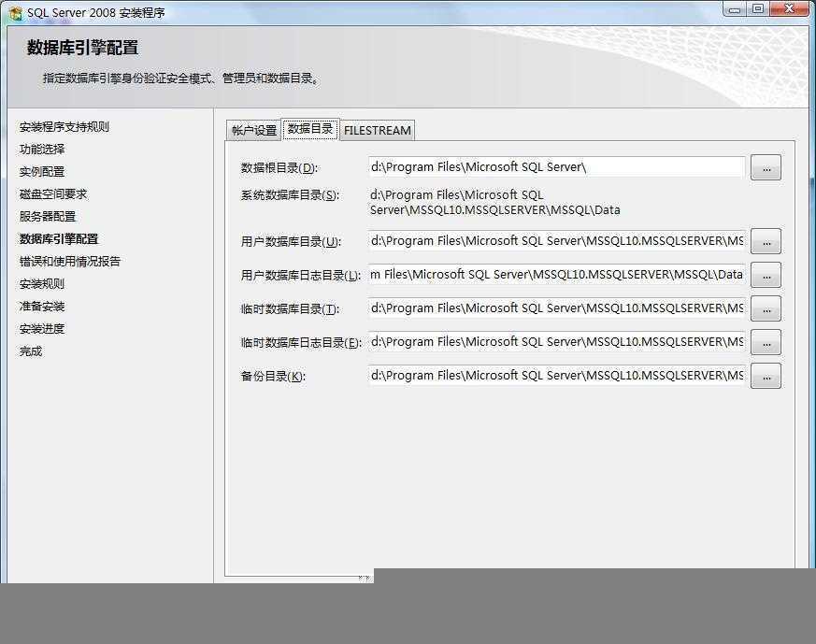Viewport: 816px width, 644px height.
Task: Select the 磁盘空间要求 step
Action: [53, 194]
